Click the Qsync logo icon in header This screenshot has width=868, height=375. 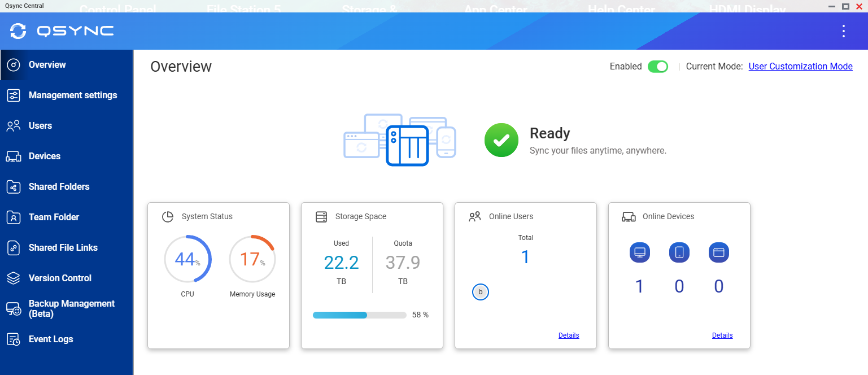tap(18, 31)
